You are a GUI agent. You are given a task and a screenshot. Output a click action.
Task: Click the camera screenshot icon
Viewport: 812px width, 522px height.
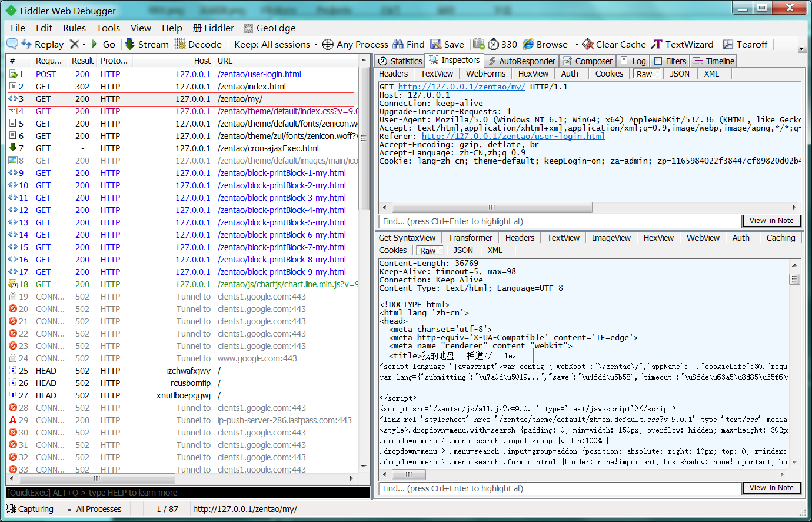point(479,44)
